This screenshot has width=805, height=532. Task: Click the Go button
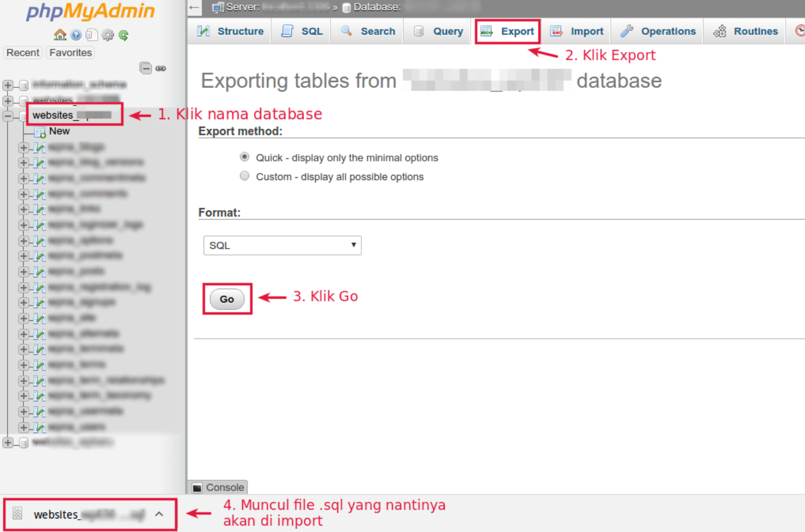tap(227, 299)
